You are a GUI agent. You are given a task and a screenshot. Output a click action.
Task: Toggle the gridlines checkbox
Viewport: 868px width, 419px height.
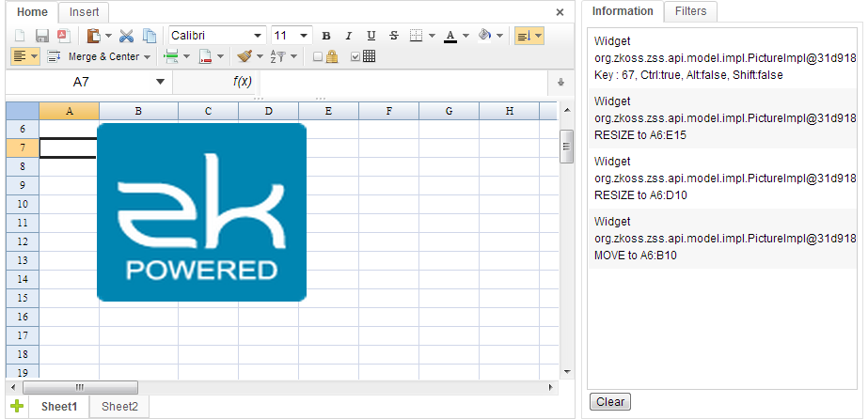pyautogui.click(x=355, y=56)
